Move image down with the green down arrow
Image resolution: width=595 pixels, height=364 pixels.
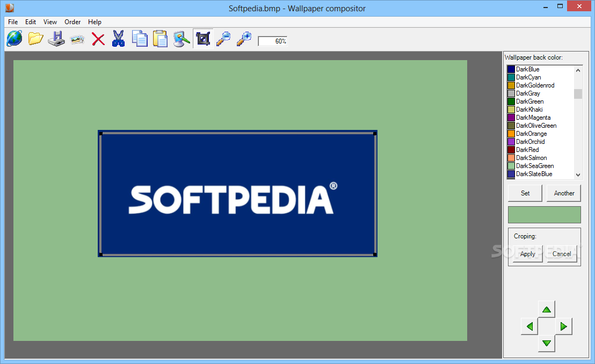547,343
